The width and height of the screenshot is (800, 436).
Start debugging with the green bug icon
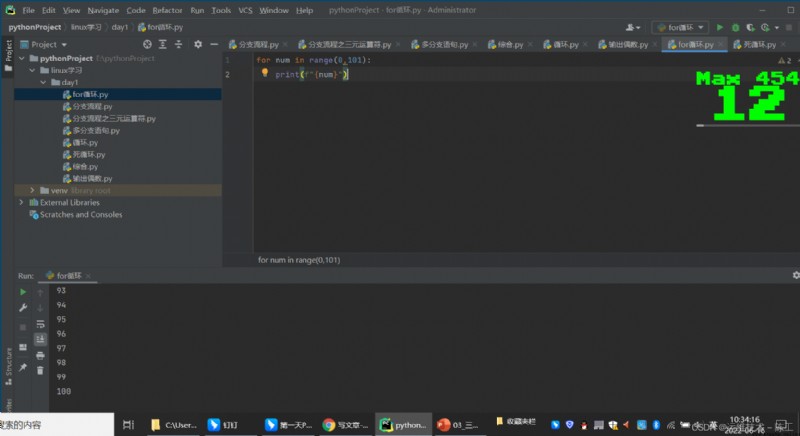point(735,28)
